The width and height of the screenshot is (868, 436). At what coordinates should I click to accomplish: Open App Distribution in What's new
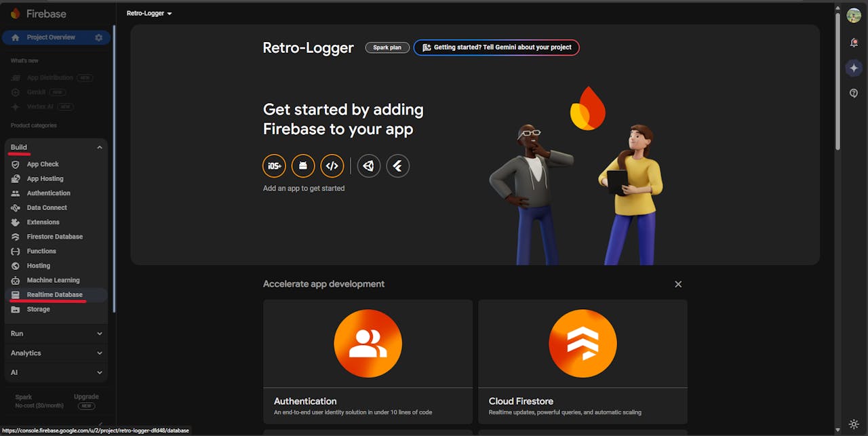pyautogui.click(x=50, y=78)
